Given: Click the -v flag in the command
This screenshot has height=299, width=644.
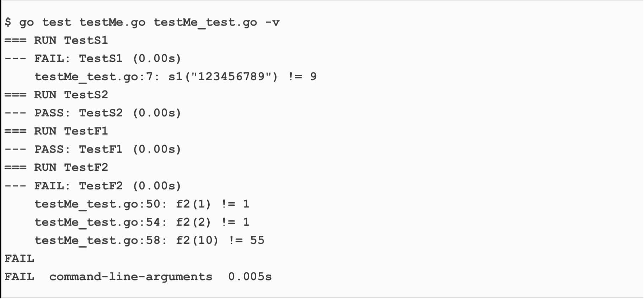Looking at the screenshot, I should click(x=272, y=22).
